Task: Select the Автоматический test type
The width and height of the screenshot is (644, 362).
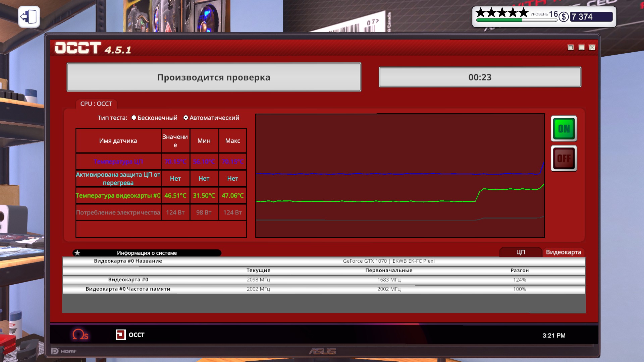Action: click(186, 118)
